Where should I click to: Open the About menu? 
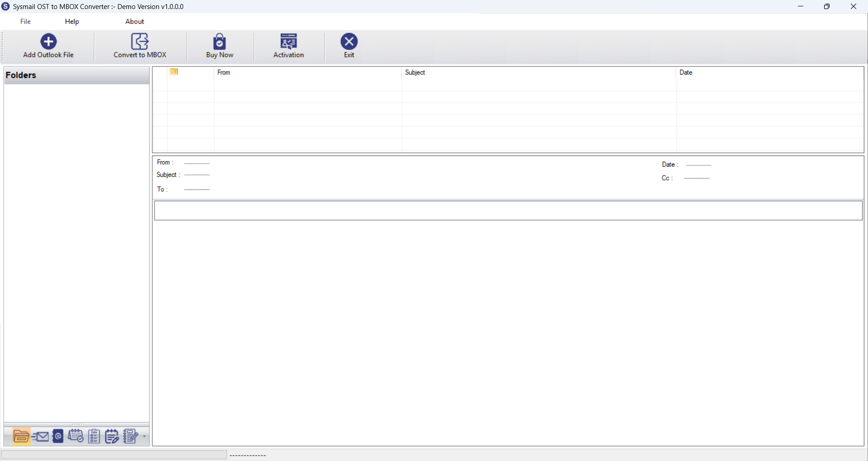point(135,21)
